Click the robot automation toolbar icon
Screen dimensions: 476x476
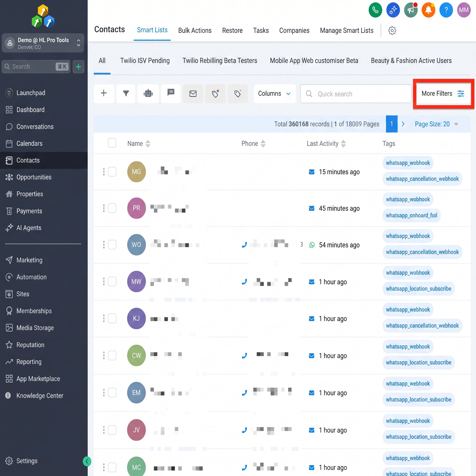click(148, 93)
